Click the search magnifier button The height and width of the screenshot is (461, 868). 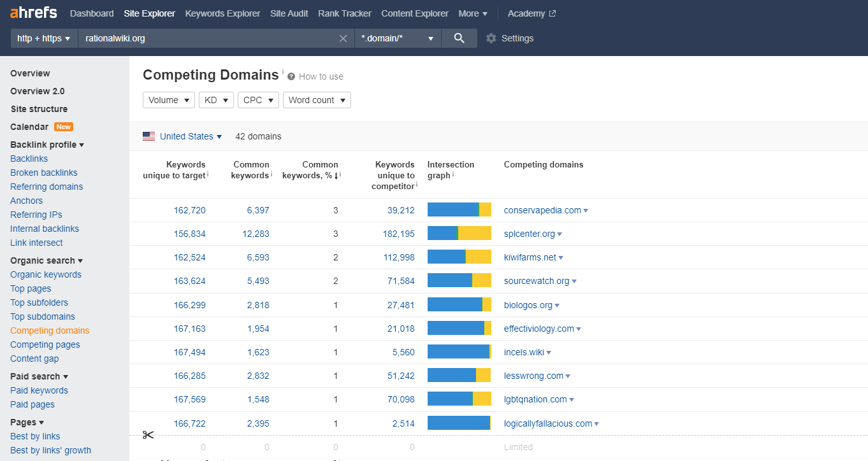pos(459,38)
